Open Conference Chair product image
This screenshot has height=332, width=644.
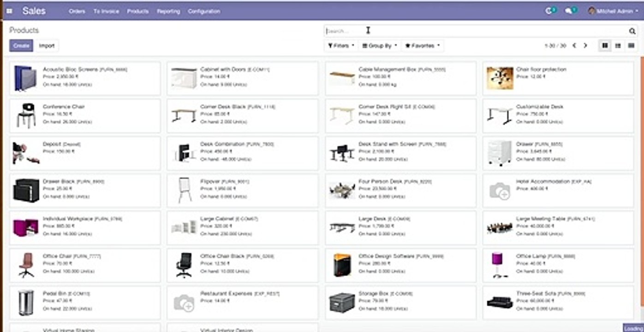26,116
